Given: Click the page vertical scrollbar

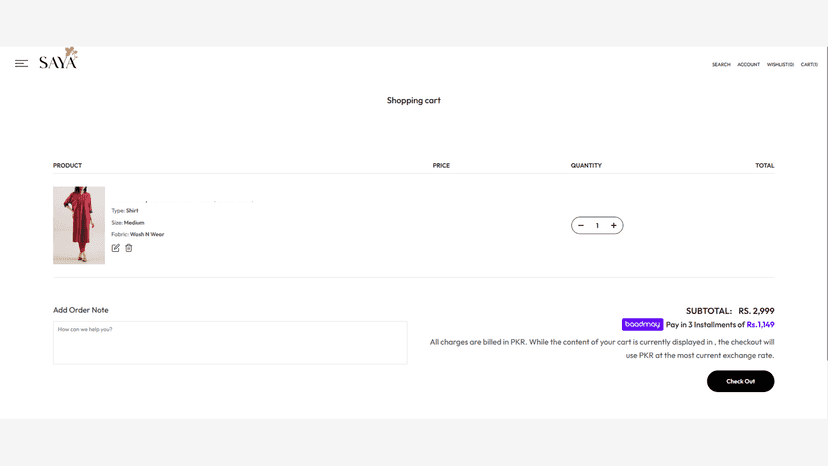Looking at the screenshot, I should (x=825, y=203).
